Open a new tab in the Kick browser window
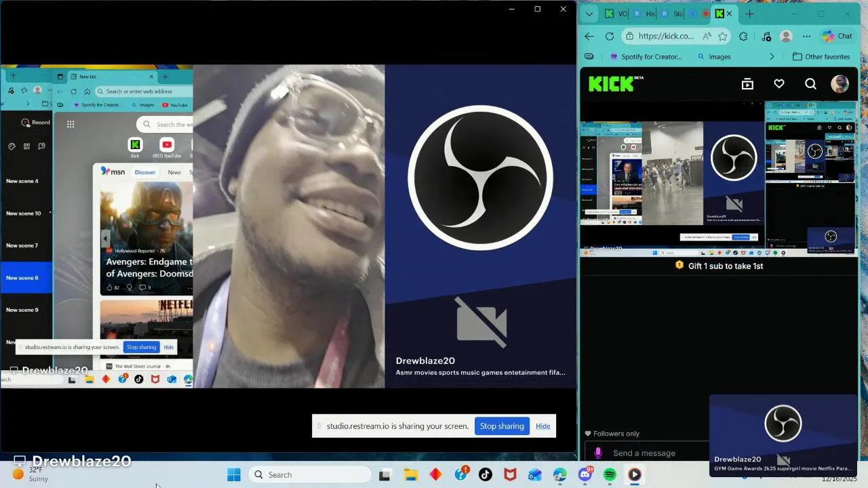The image size is (868, 488). [749, 14]
